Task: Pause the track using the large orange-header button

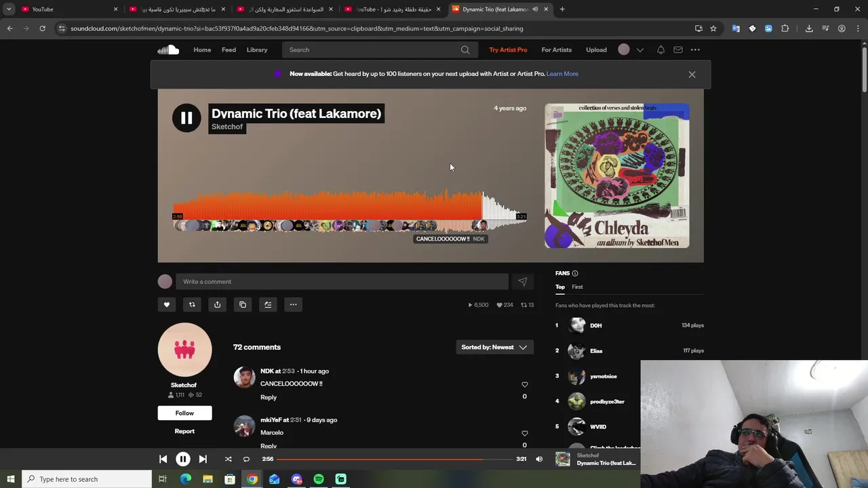Action: pos(186,118)
